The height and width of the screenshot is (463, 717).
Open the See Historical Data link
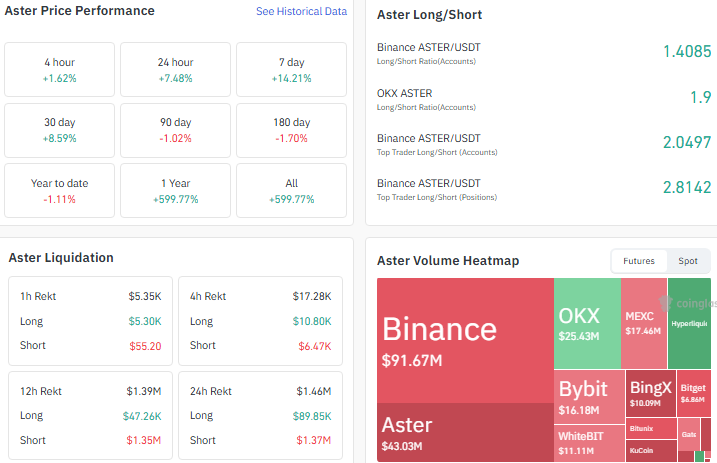tap(301, 11)
